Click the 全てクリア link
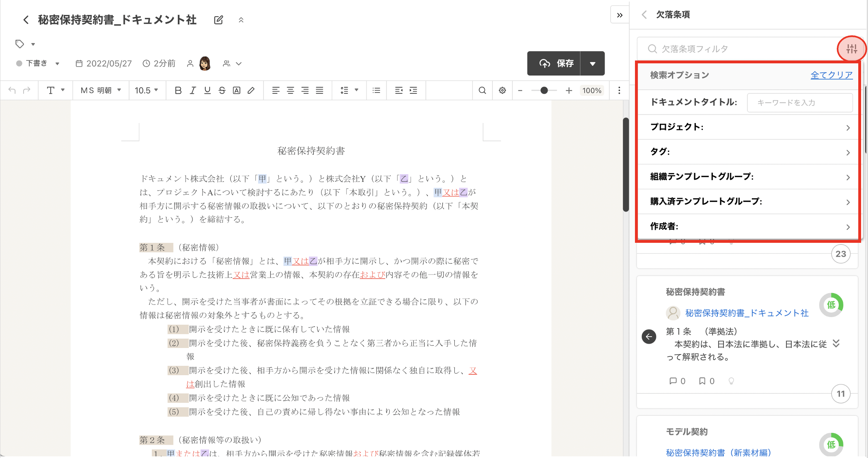This screenshot has width=868, height=458. tap(831, 75)
